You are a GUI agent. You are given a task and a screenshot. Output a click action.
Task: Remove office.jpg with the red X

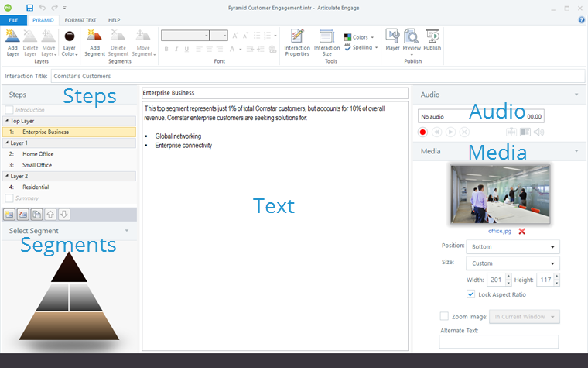coord(522,231)
